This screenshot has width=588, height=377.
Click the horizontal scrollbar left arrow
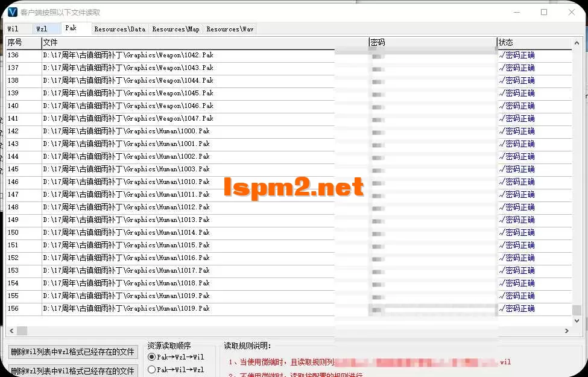point(11,331)
